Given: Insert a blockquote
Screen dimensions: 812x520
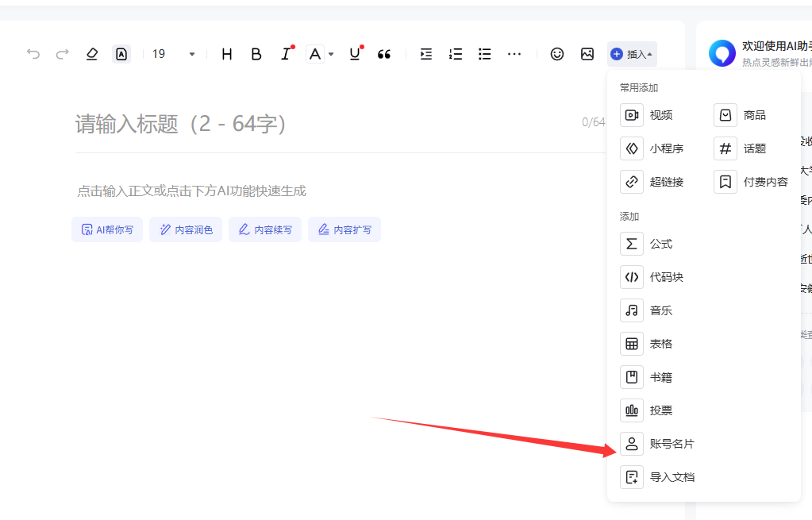Looking at the screenshot, I should pos(384,54).
